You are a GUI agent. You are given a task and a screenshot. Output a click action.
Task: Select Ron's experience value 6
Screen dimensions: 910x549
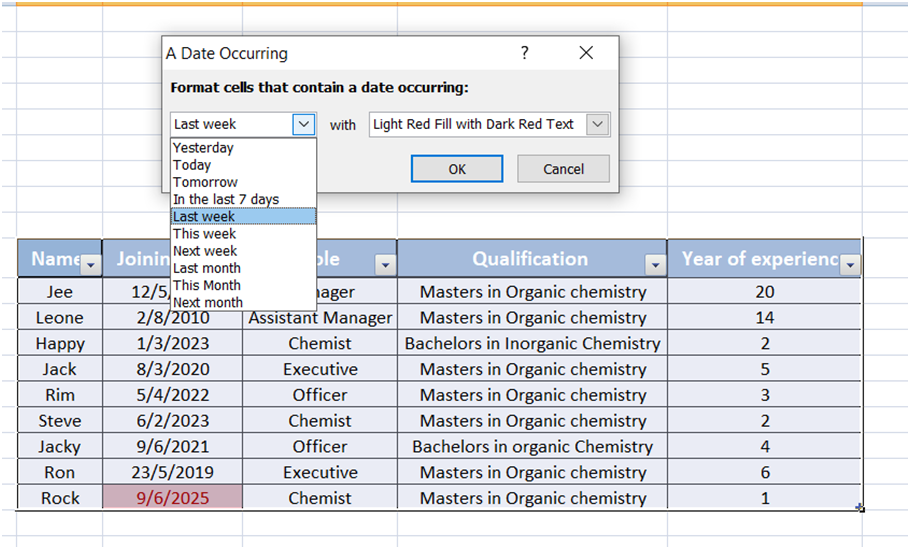coord(764,472)
